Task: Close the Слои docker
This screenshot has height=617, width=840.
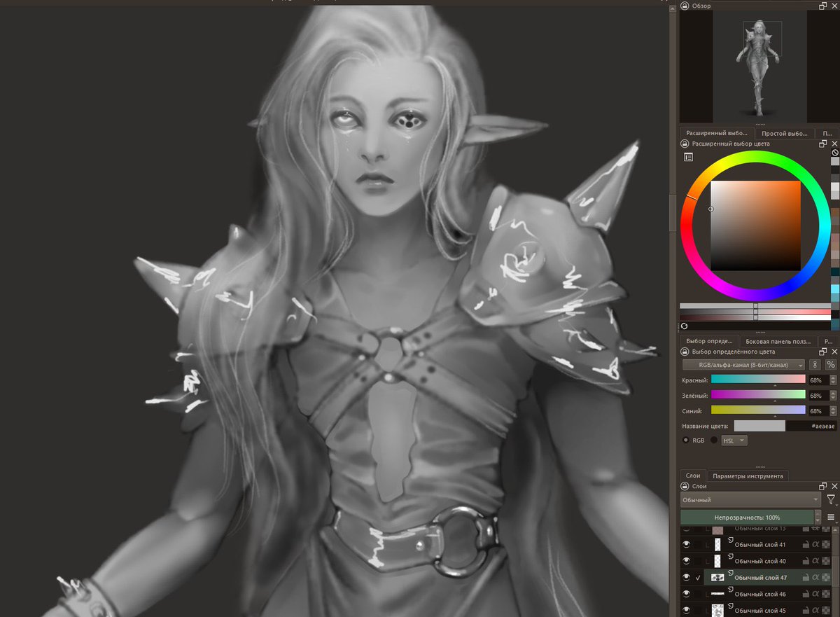Action: (x=834, y=486)
